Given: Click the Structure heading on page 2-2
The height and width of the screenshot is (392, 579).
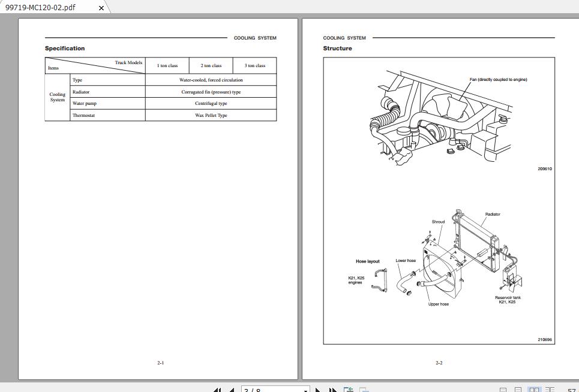Looking at the screenshot, I should click(x=338, y=48).
